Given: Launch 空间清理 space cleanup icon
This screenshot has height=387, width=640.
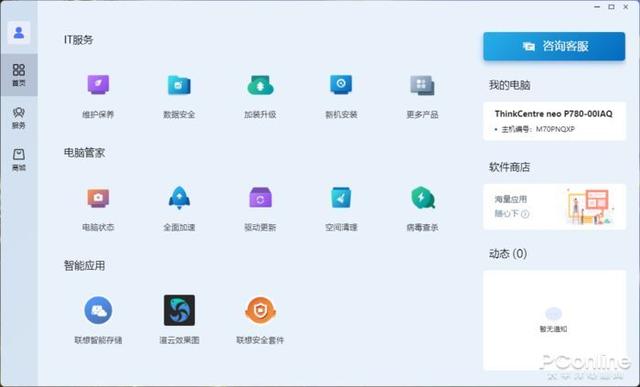Looking at the screenshot, I should [x=341, y=198].
